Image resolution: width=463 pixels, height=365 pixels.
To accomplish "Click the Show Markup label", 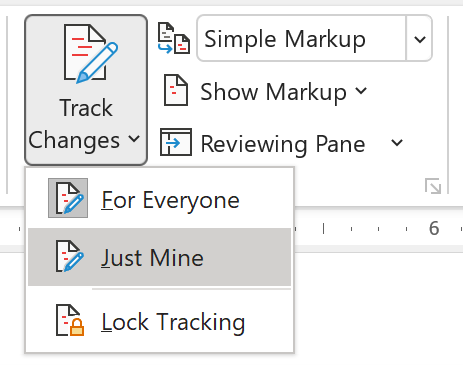I will point(273,92).
